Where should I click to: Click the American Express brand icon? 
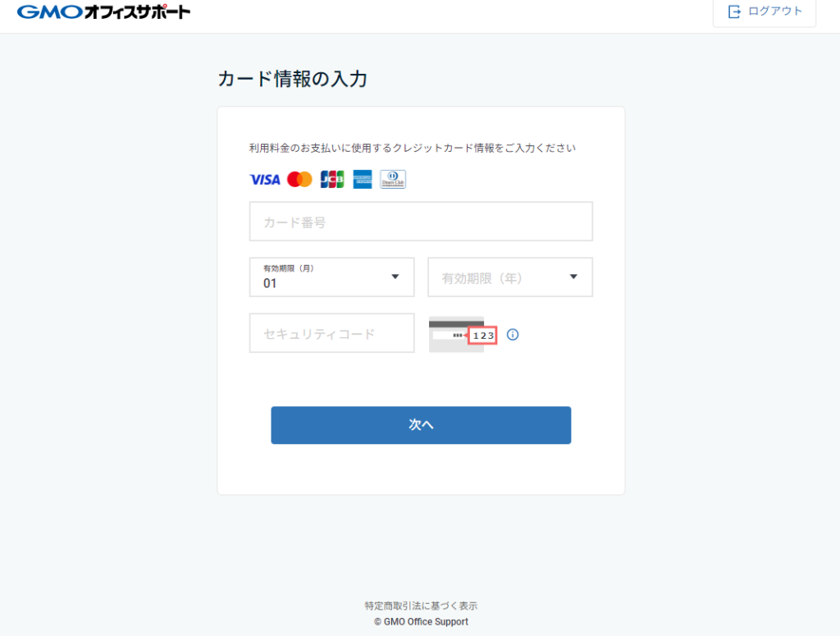(x=363, y=180)
